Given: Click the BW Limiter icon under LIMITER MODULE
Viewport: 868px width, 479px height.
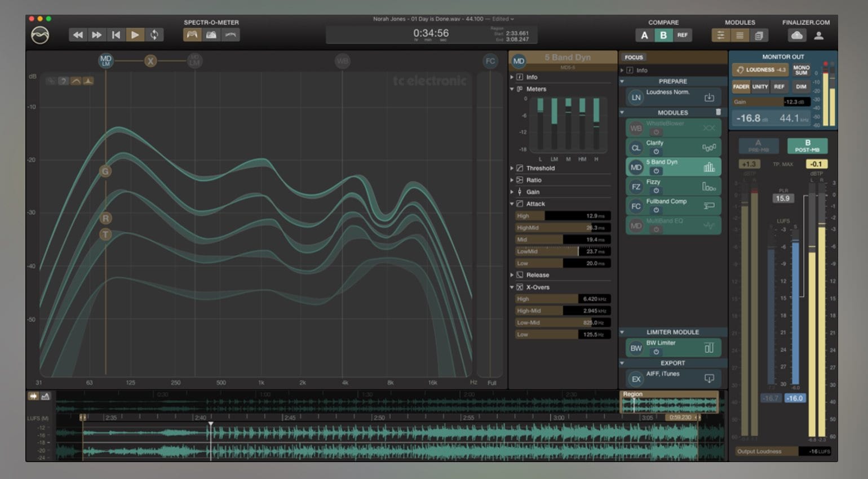Looking at the screenshot, I should pyautogui.click(x=635, y=348).
